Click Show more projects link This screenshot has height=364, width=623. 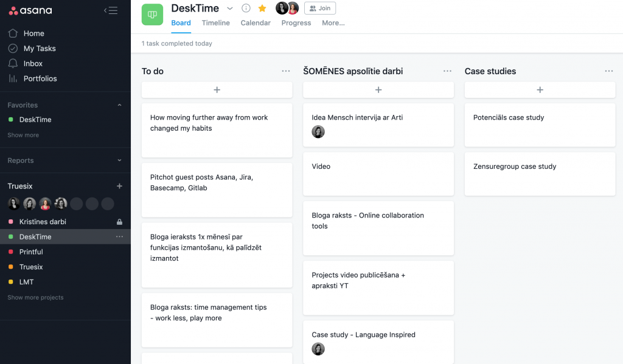coord(35,297)
